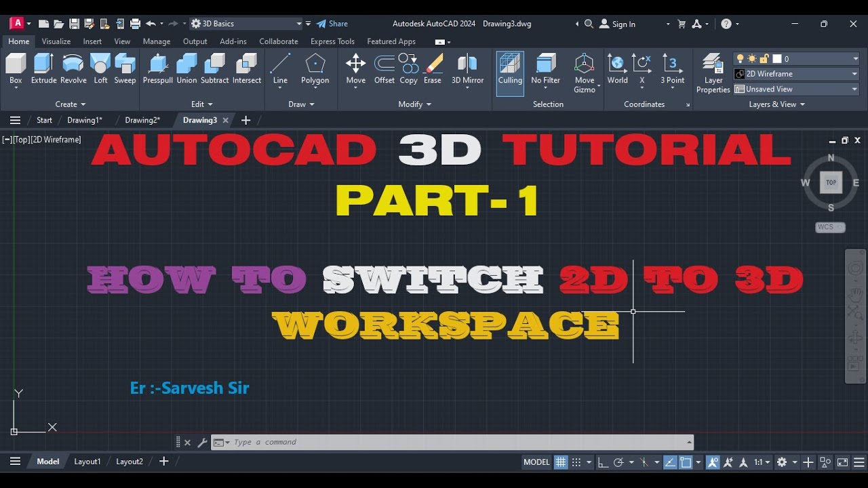Viewport: 868px width, 488px height.
Task: Click the MODEL space button
Action: (x=536, y=462)
